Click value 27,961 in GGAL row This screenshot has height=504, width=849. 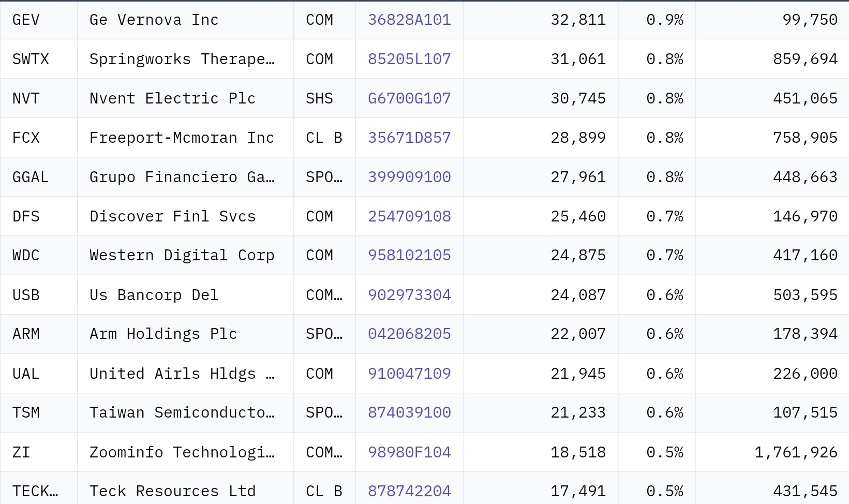tap(578, 177)
